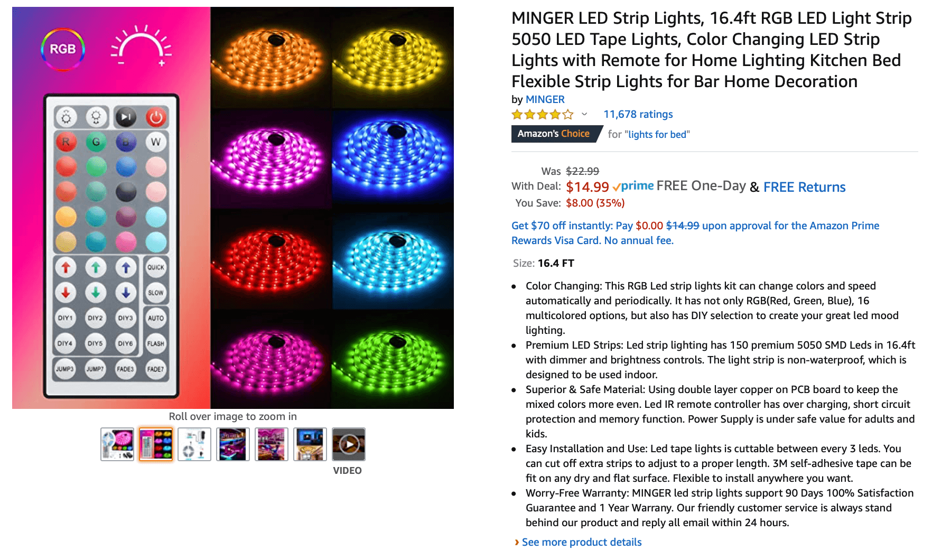The image size is (932, 560).
Task: Open the 'lights for bed' search link
Action: [x=657, y=134]
